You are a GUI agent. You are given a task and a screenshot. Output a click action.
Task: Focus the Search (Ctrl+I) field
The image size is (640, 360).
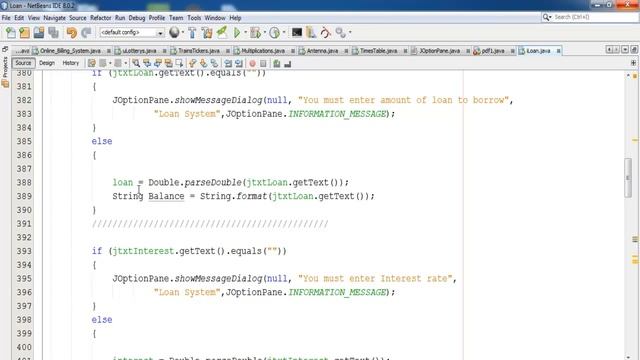coord(589,17)
